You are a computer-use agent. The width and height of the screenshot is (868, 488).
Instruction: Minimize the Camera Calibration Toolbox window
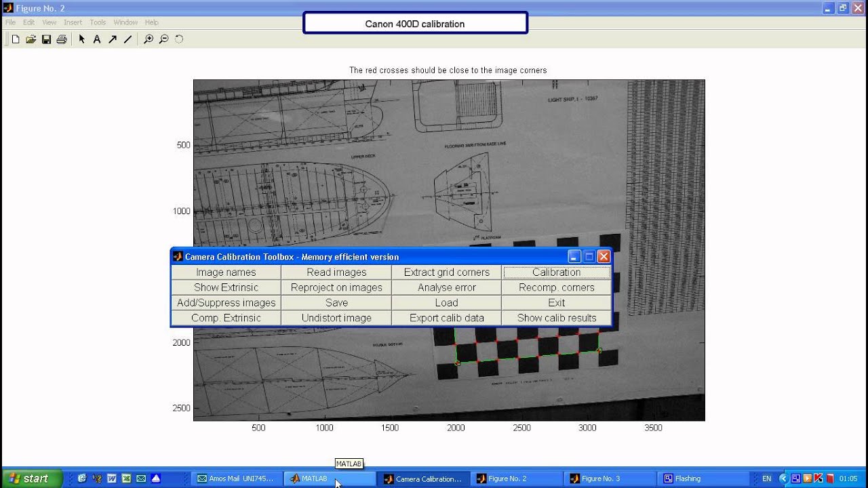point(574,256)
